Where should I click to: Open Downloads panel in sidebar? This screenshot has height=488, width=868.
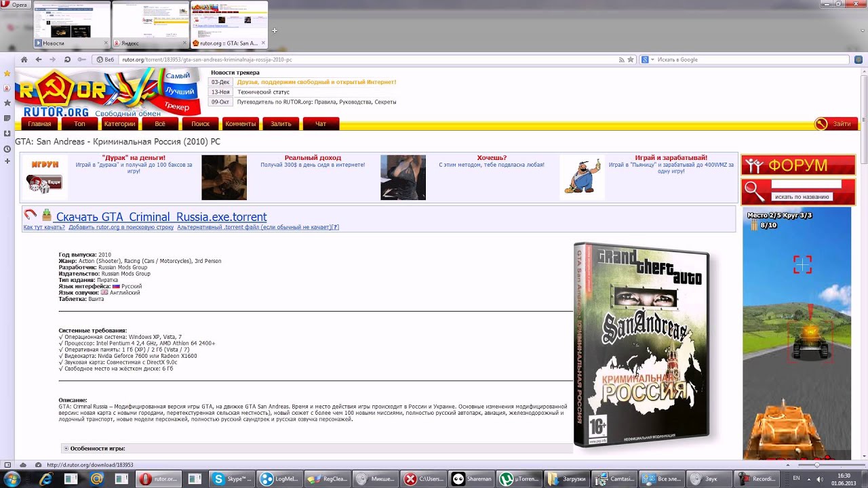pos(7,133)
